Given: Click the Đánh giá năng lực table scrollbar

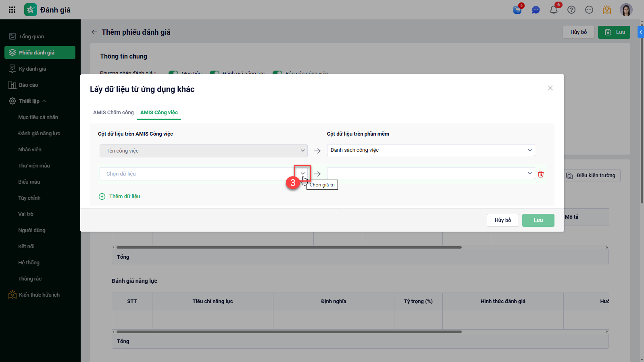Looking at the screenshot, I should point(289,332).
